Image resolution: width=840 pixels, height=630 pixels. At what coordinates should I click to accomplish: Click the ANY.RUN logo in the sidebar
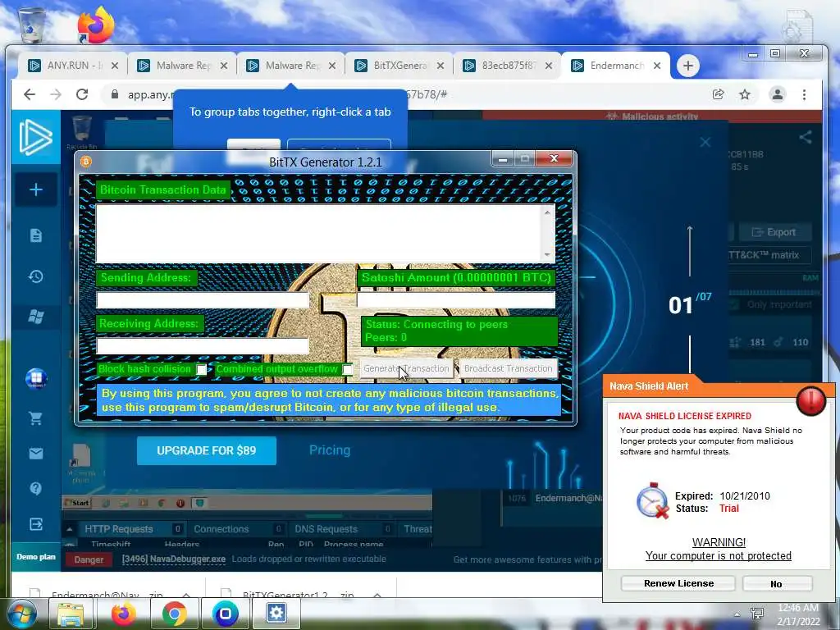tap(36, 137)
